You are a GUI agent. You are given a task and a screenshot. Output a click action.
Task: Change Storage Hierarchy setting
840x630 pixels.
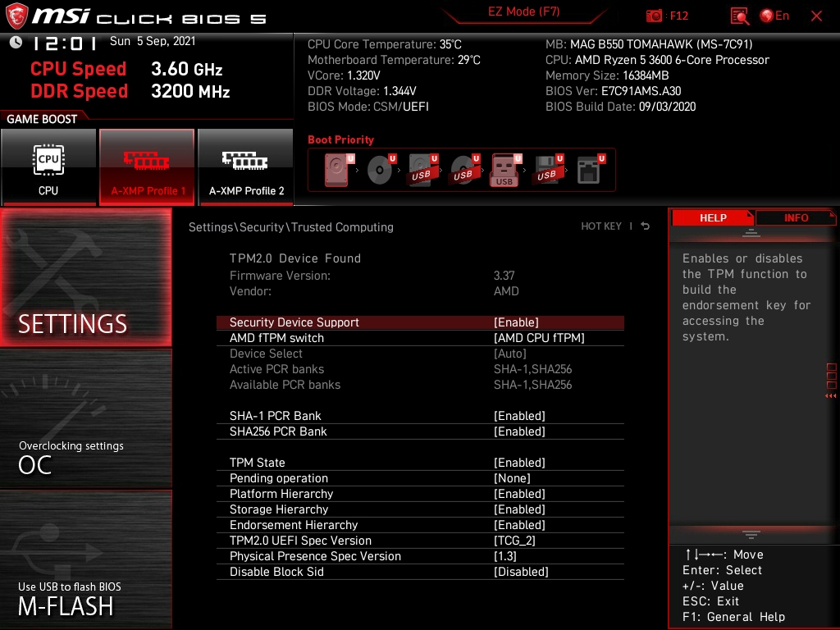(420, 509)
